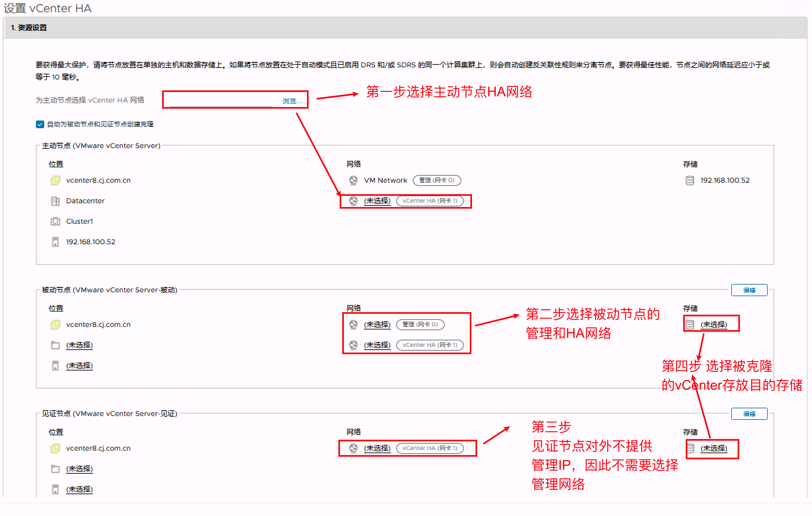This screenshot has height=516, width=812.
Task: Click the unselected (未选择) active node HA network link
Action: pos(377,201)
